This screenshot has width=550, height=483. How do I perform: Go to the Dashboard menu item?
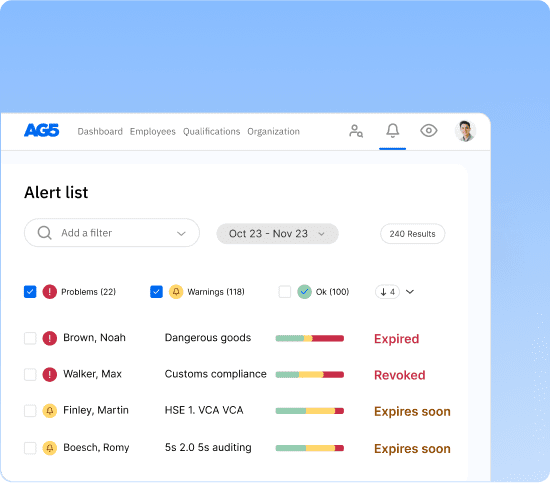100,132
